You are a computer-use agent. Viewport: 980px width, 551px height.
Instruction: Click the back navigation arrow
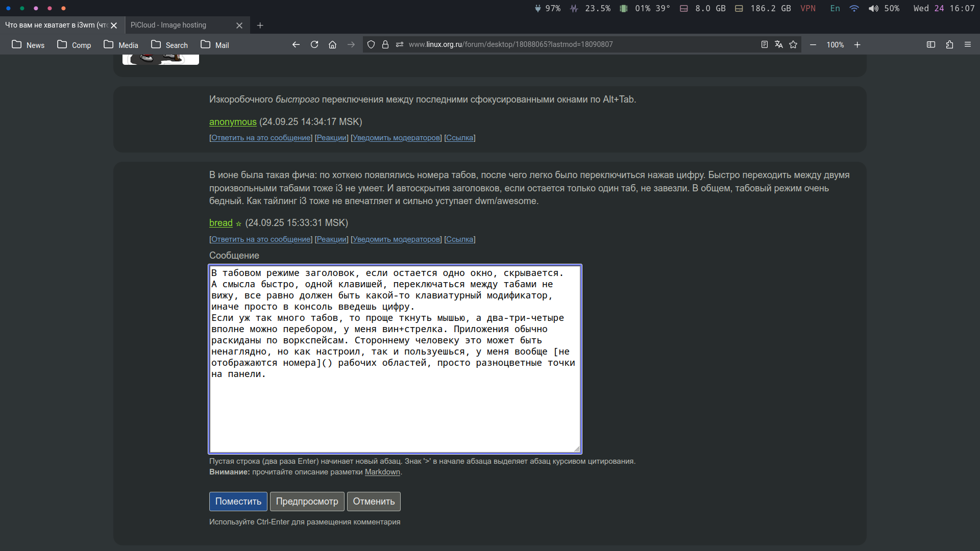(x=296, y=45)
